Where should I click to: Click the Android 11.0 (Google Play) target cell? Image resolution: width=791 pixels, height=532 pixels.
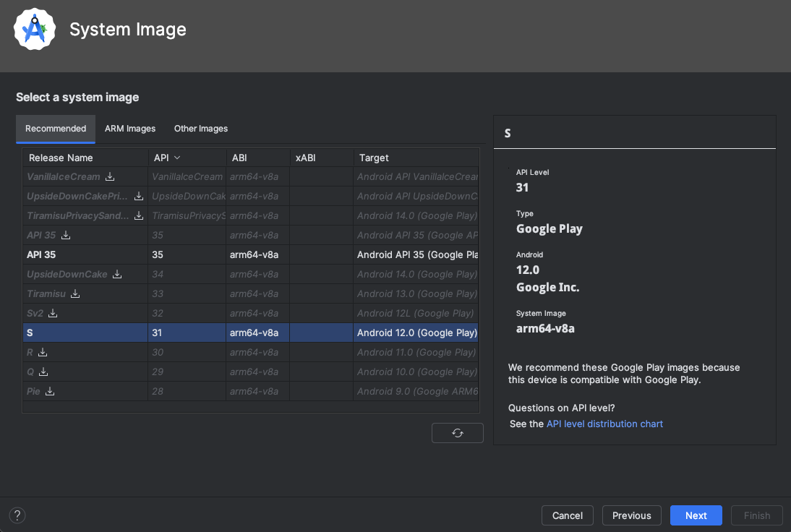416,352
